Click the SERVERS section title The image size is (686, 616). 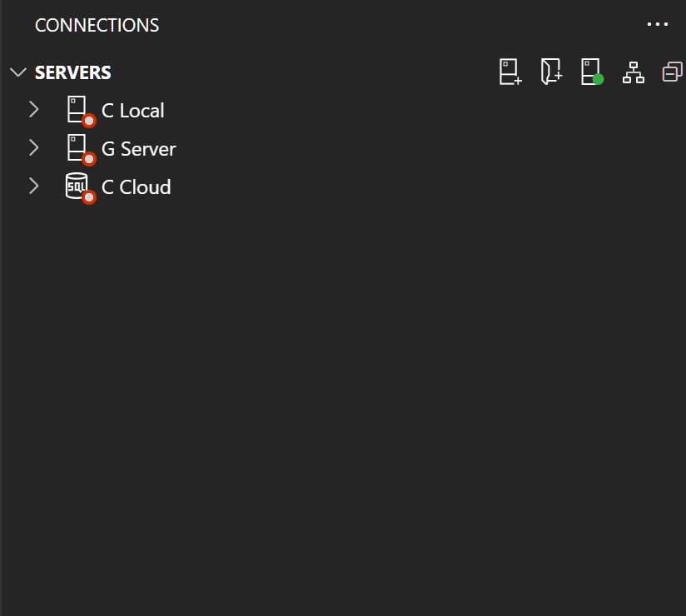[x=72, y=72]
